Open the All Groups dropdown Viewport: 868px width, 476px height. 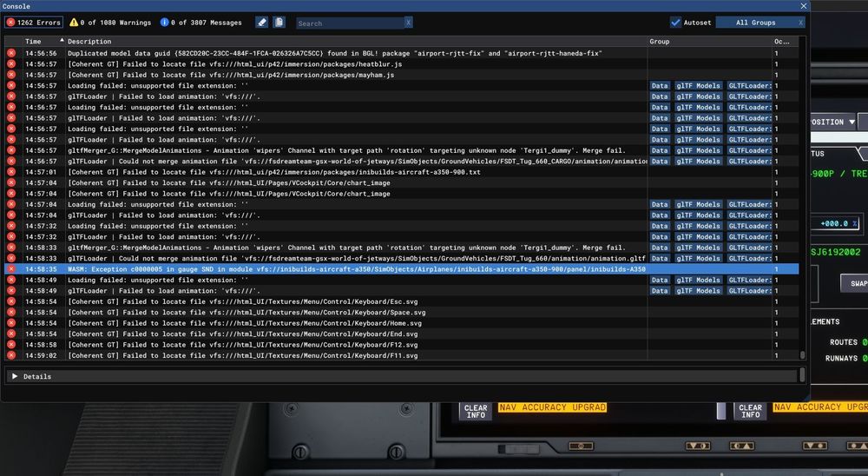tap(756, 23)
